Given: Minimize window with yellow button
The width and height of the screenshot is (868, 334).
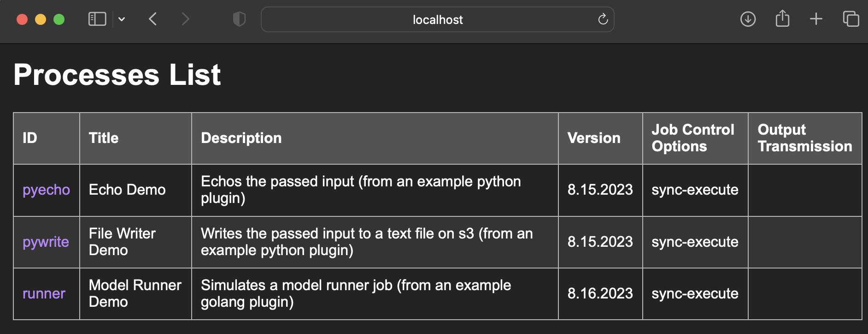Looking at the screenshot, I should coord(41,19).
